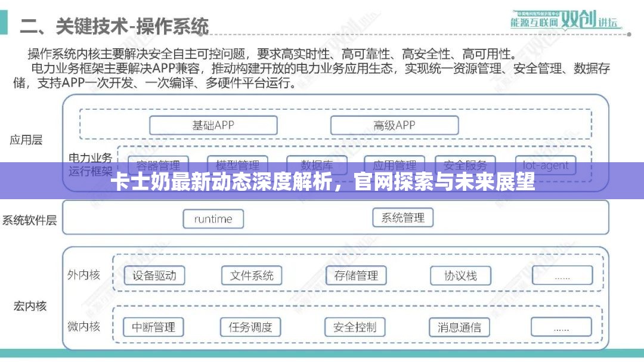The image size is (644, 362).
Task: Click the 外内核 label
Action: click(84, 275)
